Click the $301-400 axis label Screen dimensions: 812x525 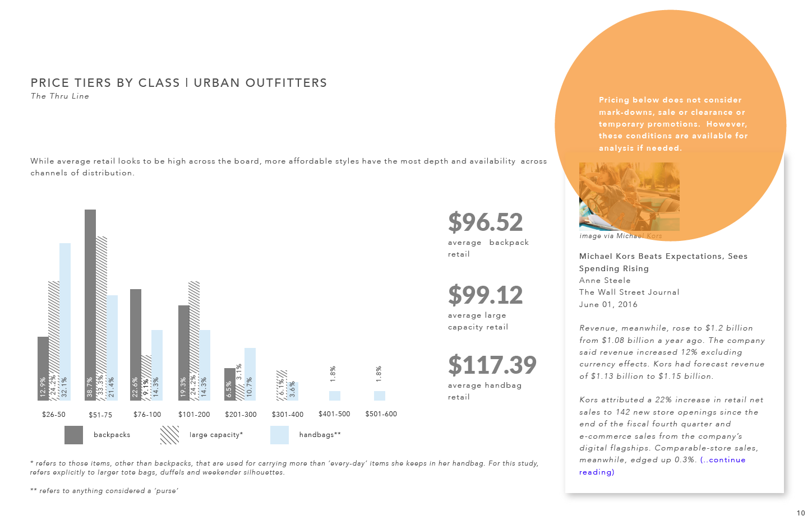click(288, 415)
